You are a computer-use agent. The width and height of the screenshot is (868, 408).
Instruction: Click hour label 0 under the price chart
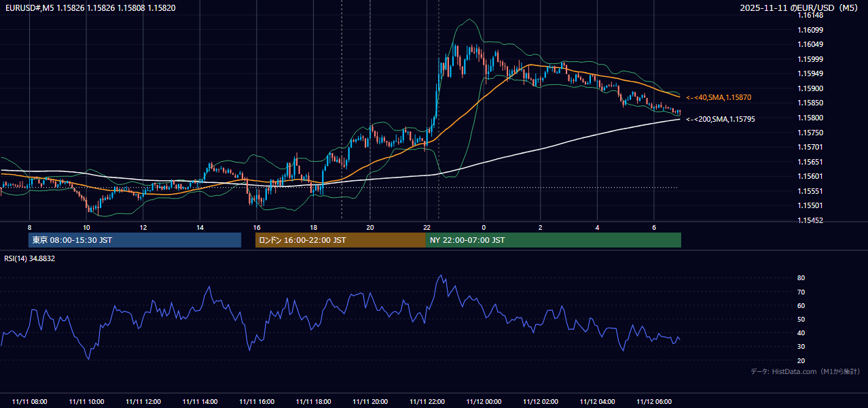(x=484, y=227)
